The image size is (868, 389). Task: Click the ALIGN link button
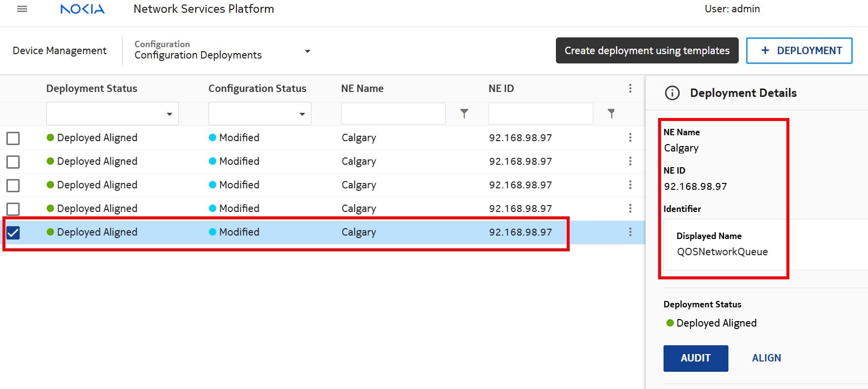[x=766, y=358]
